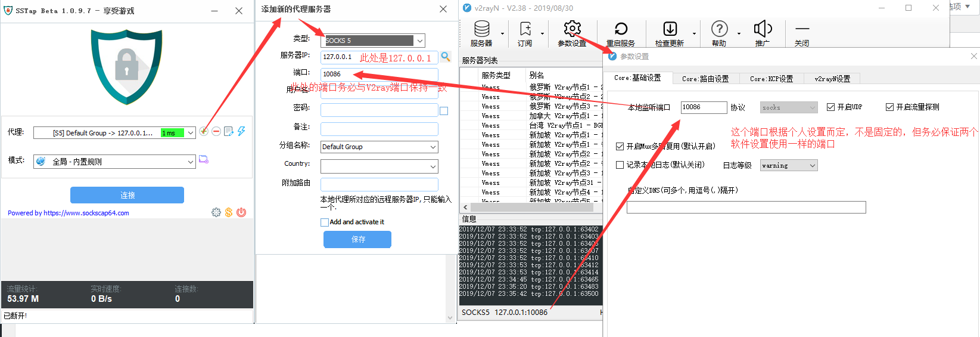Toggle the 记录本地日志 checkbox

pyautogui.click(x=620, y=165)
